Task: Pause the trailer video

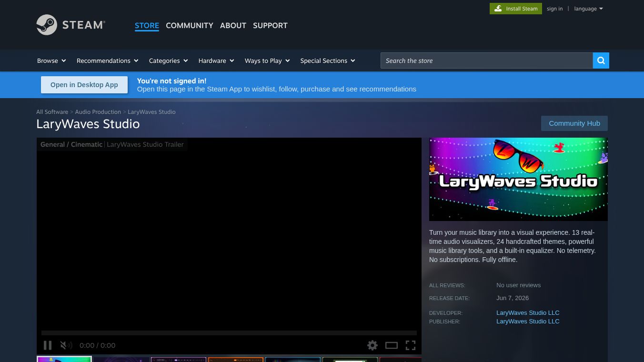Action: pyautogui.click(x=48, y=345)
